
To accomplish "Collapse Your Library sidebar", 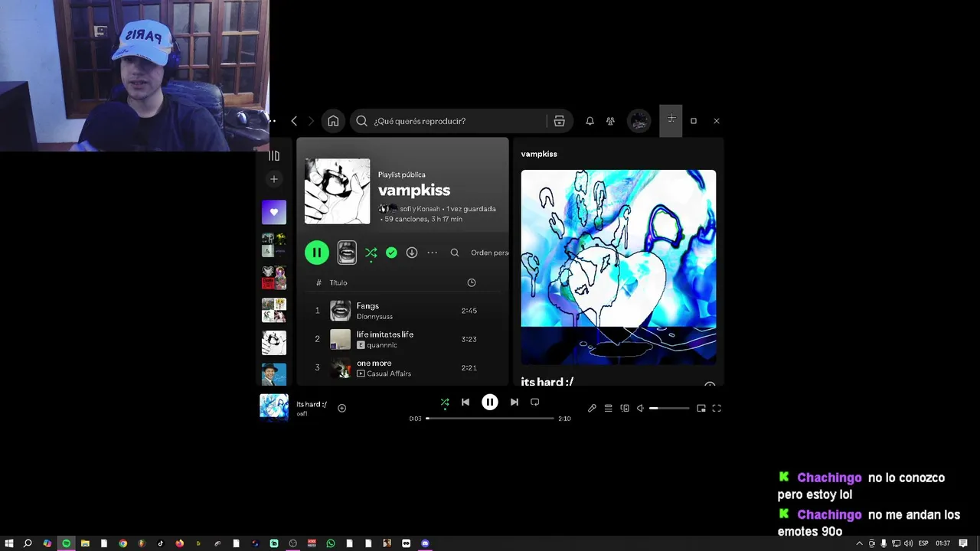I will (x=274, y=156).
